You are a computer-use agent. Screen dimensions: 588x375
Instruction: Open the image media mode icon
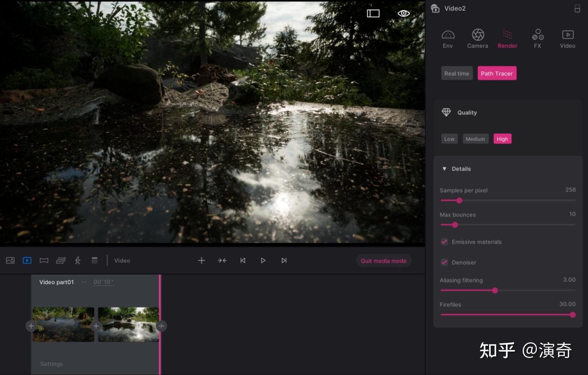10,260
